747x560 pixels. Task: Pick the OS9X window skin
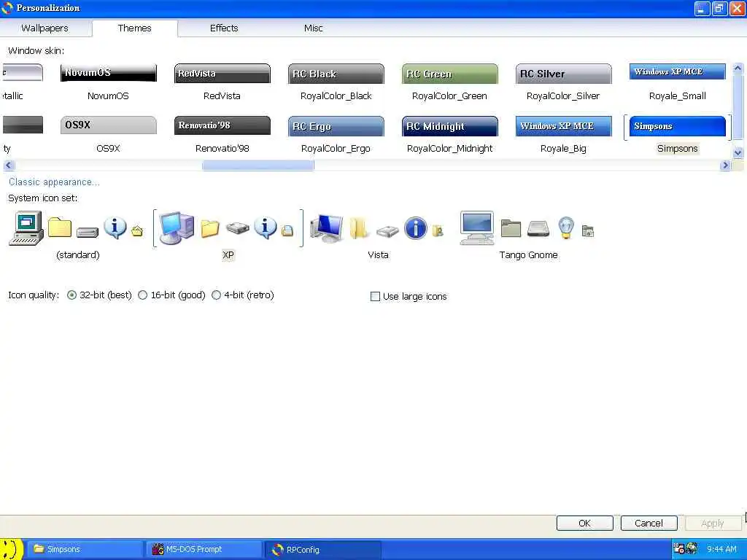[108, 125]
